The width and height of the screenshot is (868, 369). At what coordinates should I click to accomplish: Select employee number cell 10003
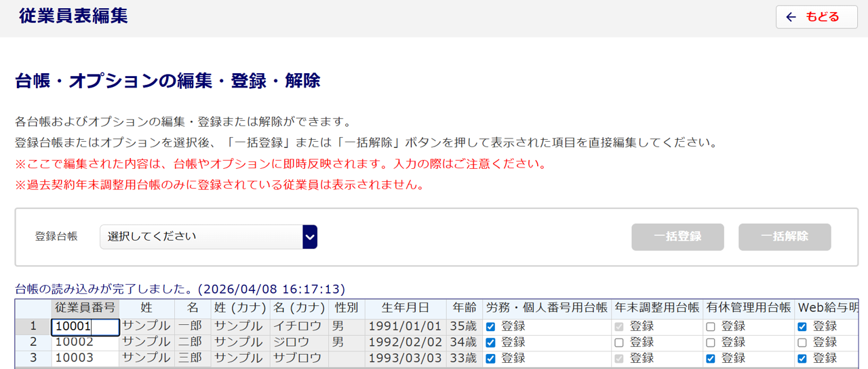85,358
